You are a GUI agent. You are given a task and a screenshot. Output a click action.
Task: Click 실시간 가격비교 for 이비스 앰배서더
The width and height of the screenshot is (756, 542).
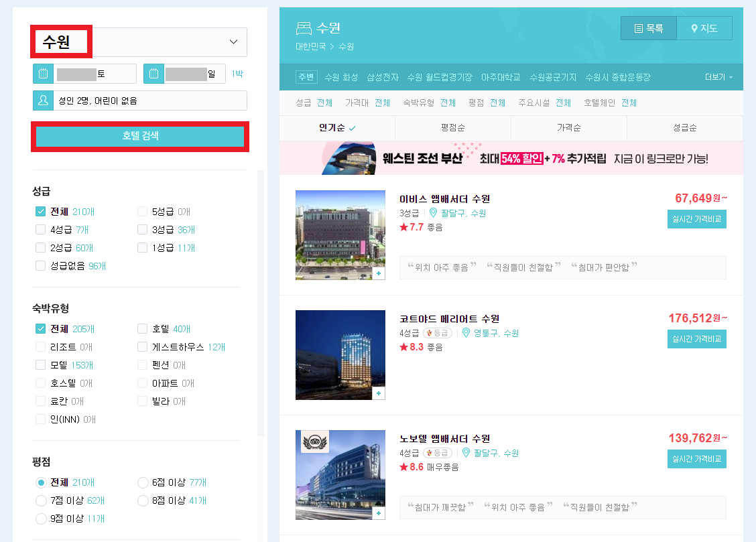[x=697, y=218]
